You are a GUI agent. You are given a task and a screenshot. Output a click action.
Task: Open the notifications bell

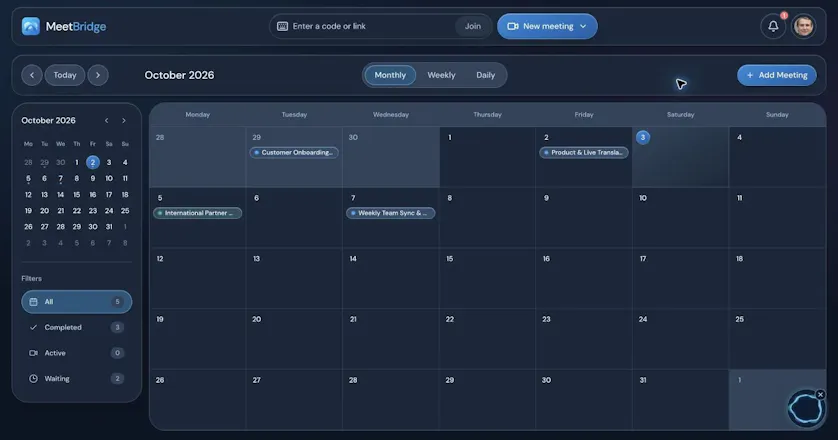tap(773, 26)
